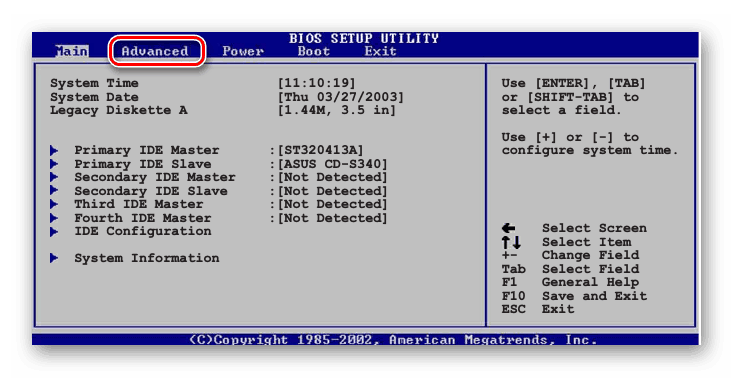This screenshot has width=734, height=378.
Task: Go to the Boot tab
Action: tap(314, 51)
